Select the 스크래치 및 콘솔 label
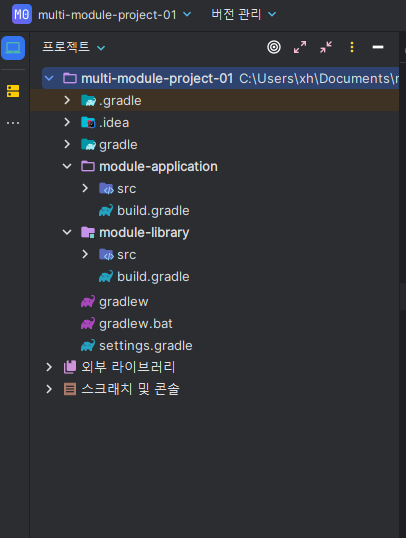The width and height of the screenshot is (406, 538). [130, 389]
